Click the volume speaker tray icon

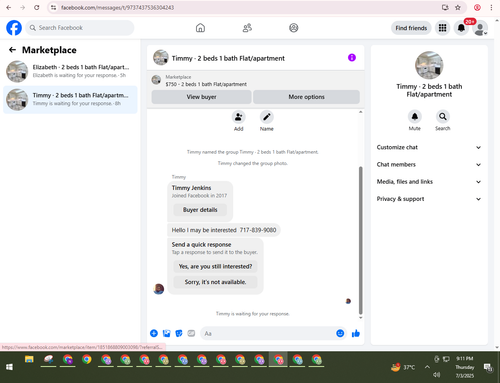(436, 375)
